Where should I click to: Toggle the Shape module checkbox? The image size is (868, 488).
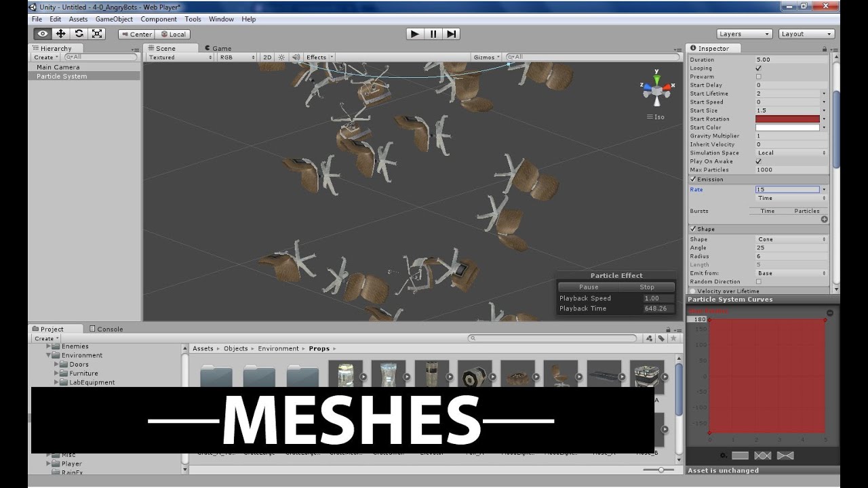(693, 229)
